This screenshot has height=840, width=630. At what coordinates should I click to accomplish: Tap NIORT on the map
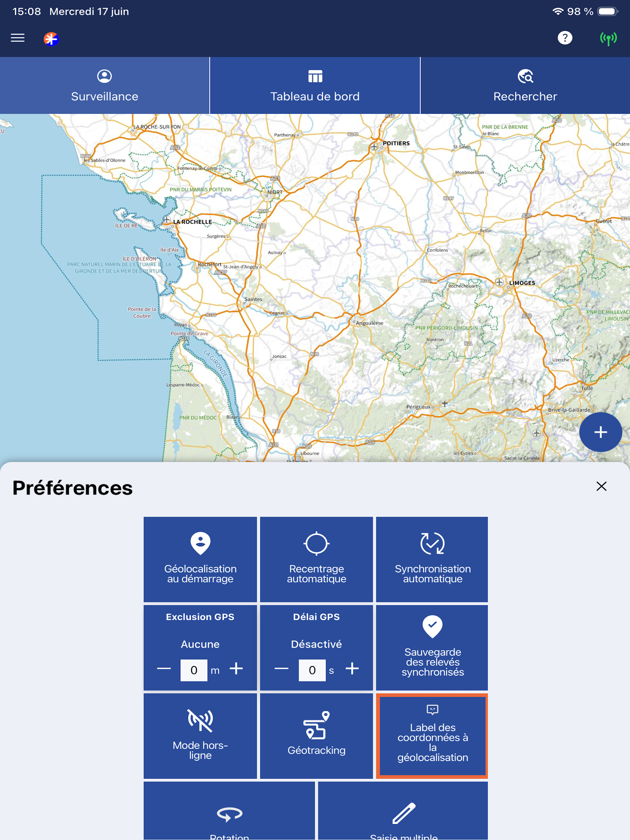[275, 192]
